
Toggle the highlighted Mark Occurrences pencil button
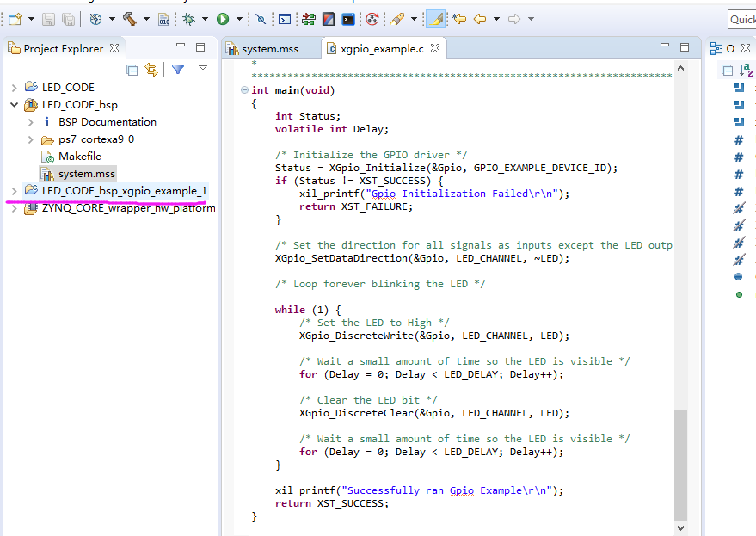click(435, 19)
